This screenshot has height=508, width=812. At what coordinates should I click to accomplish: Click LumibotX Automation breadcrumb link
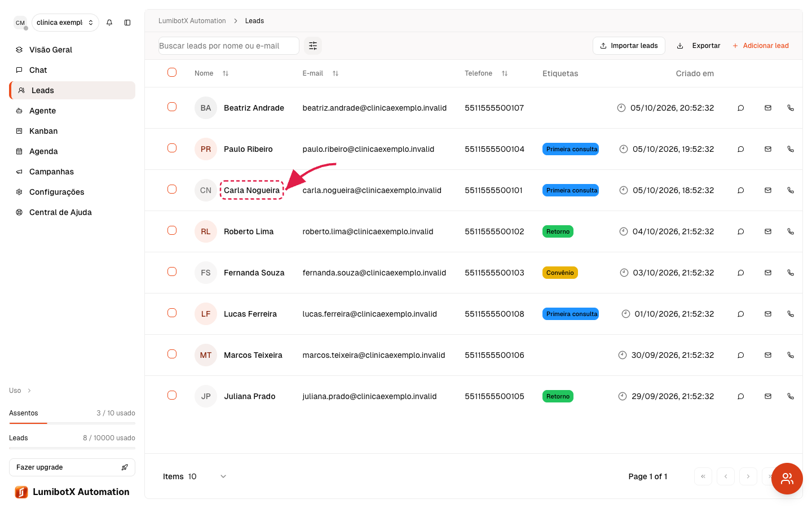[192, 21]
